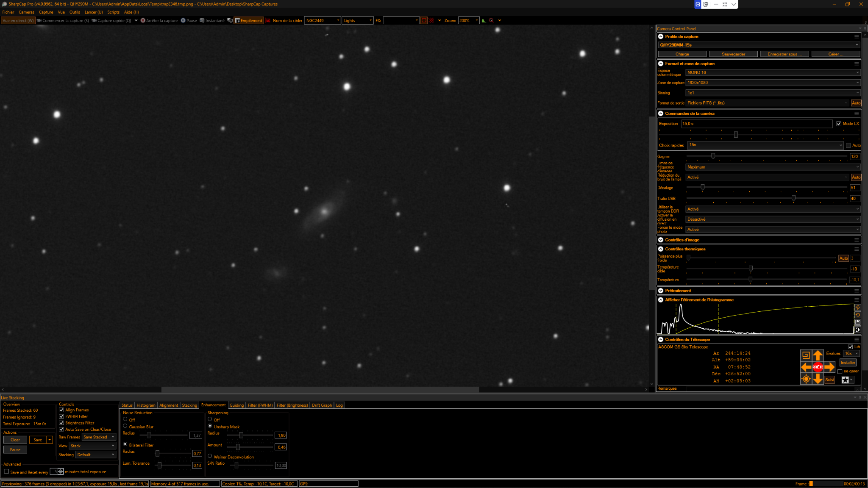Switch to the Drift Graph tab
Image resolution: width=868 pixels, height=488 pixels.
[322, 405]
